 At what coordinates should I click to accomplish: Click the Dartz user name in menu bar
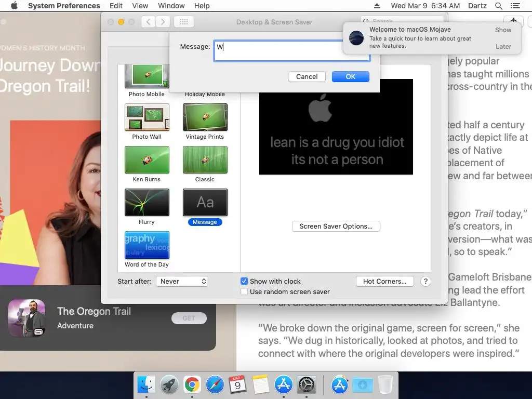477,6
